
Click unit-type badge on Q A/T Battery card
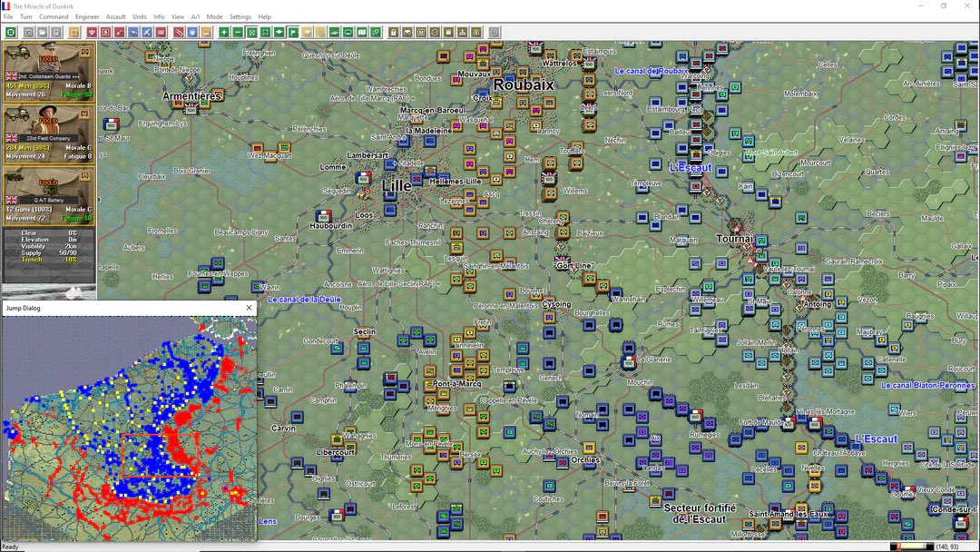tap(85, 177)
